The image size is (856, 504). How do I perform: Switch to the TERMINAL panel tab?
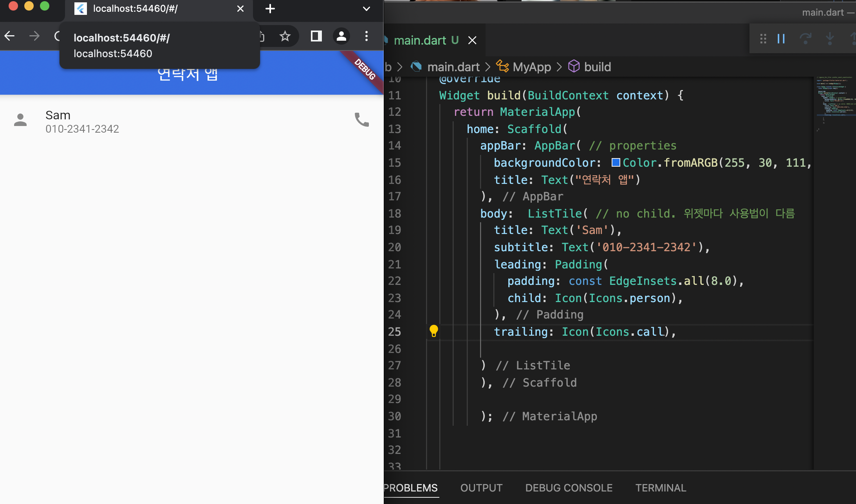tap(660, 488)
